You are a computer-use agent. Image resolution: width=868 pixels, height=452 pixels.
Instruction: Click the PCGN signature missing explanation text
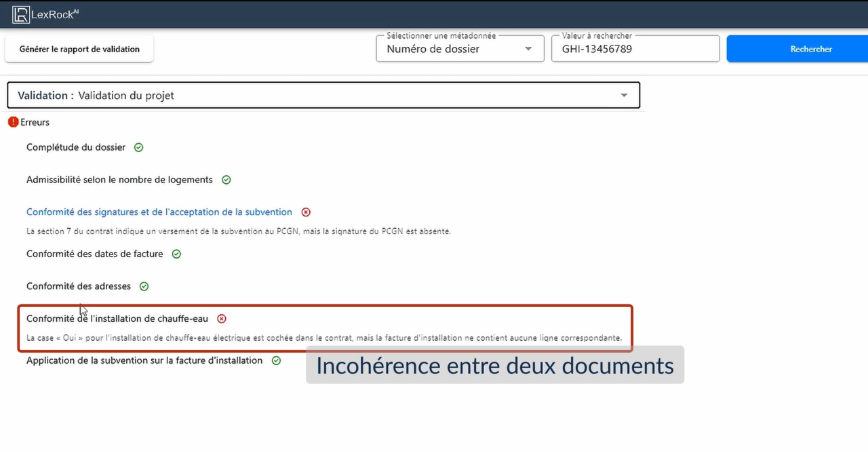(239, 231)
